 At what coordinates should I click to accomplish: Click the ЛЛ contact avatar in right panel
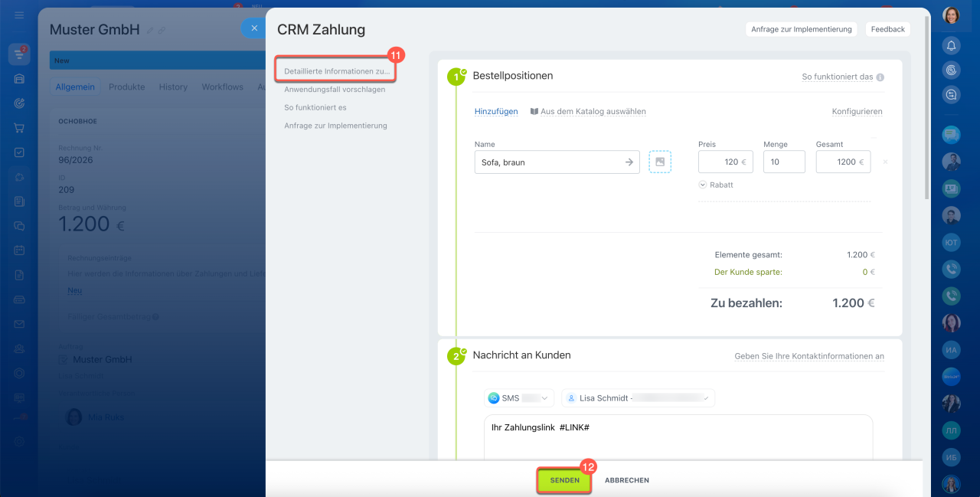952,430
